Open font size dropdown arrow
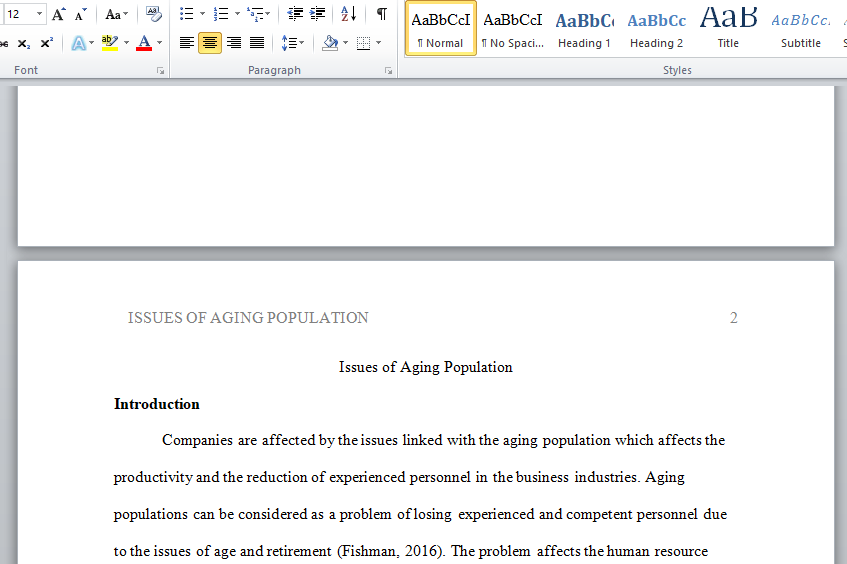Viewport: 847px width, 564px height. pos(39,14)
